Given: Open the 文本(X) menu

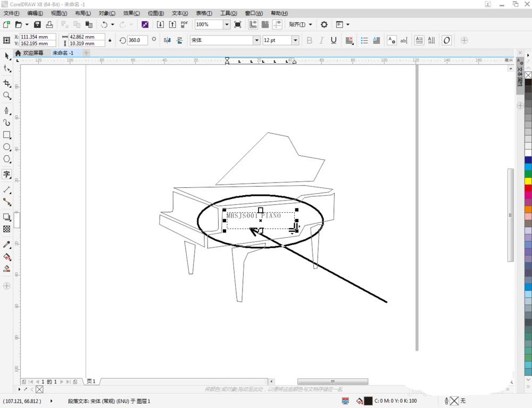Looking at the screenshot, I should (x=180, y=13).
